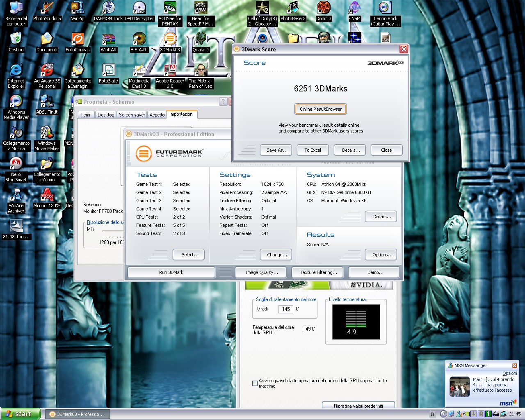Click Save As button in score dialog
Screen dimensions: 525x420
point(277,150)
